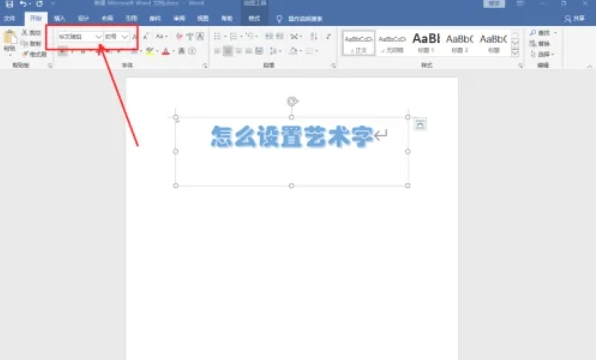Click the sign-in button in title bar
The image size is (597, 360).
coord(494,3)
